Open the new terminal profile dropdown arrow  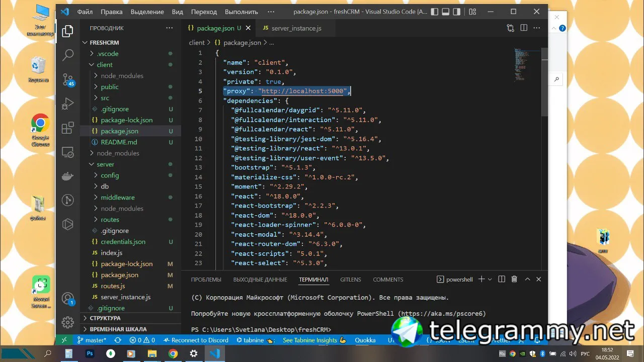point(491,279)
